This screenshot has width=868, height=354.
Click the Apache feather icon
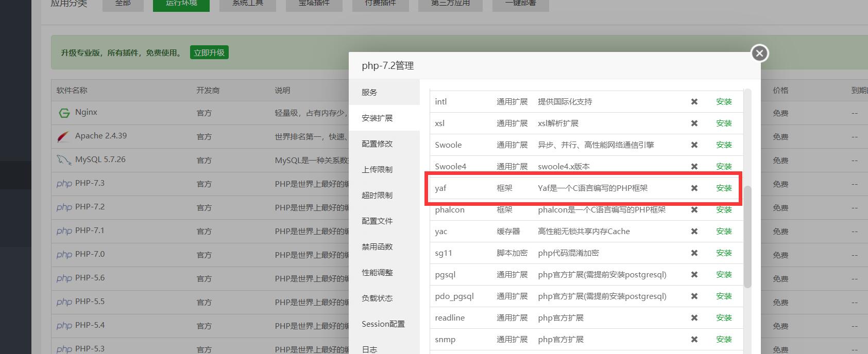coord(63,136)
